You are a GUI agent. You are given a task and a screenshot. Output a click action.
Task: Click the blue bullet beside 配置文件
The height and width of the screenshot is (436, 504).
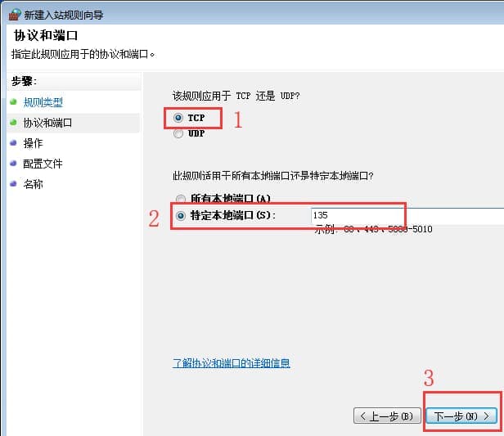click(13, 164)
